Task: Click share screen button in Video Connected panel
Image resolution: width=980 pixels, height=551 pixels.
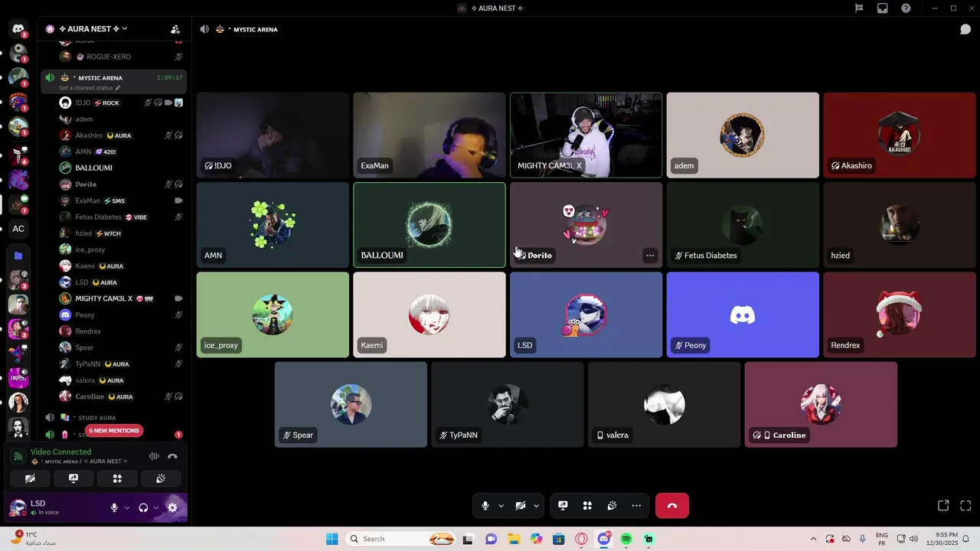Action: [73, 478]
